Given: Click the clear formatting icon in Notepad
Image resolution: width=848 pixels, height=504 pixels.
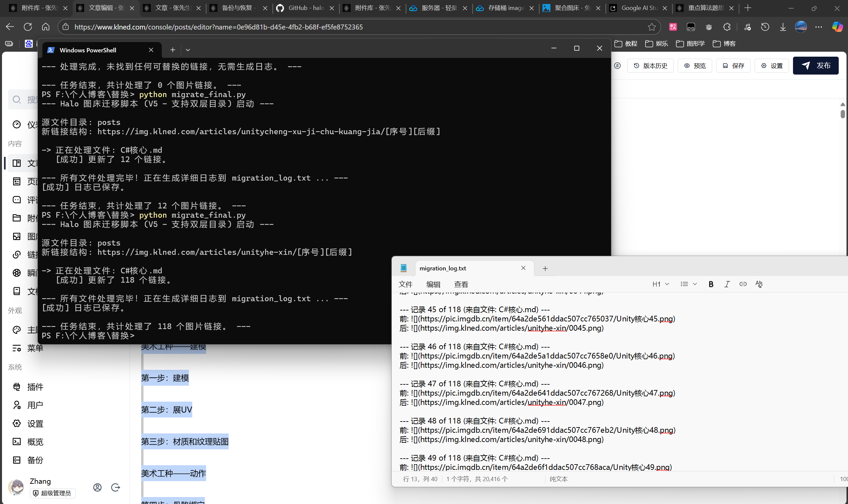Looking at the screenshot, I should [759, 284].
